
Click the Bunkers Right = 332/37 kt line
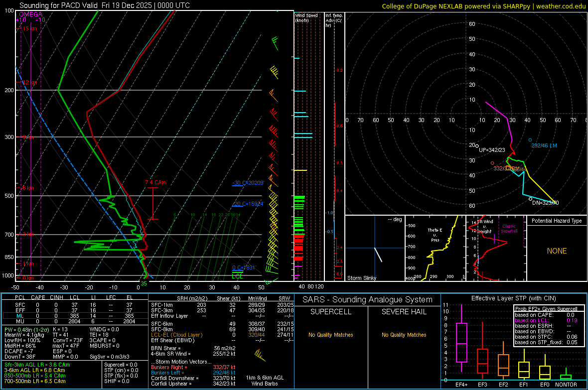(x=193, y=368)
